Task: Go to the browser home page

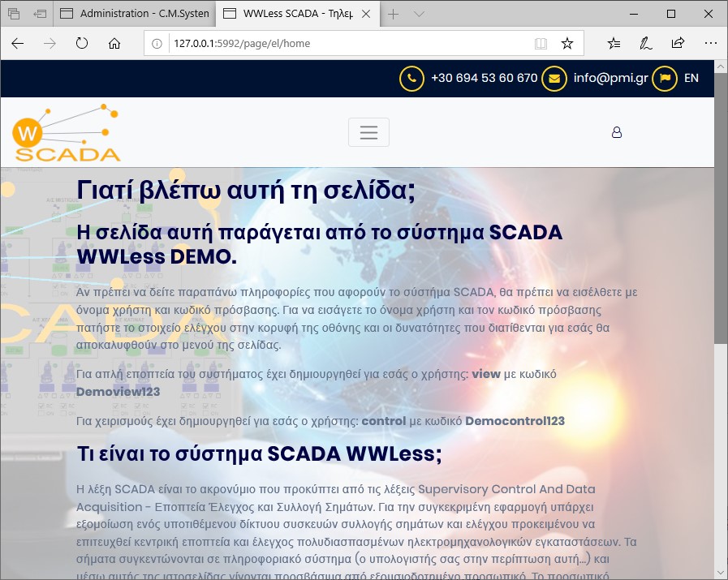Action: (114, 44)
